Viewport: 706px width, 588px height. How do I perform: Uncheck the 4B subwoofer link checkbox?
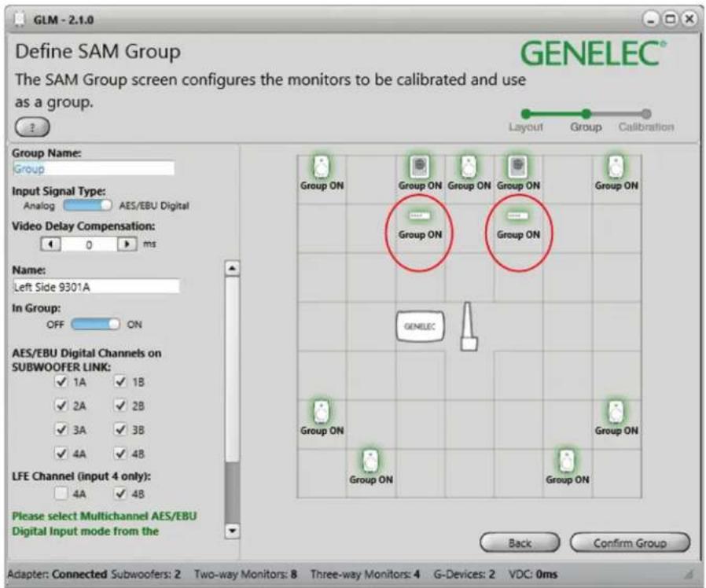[120, 454]
